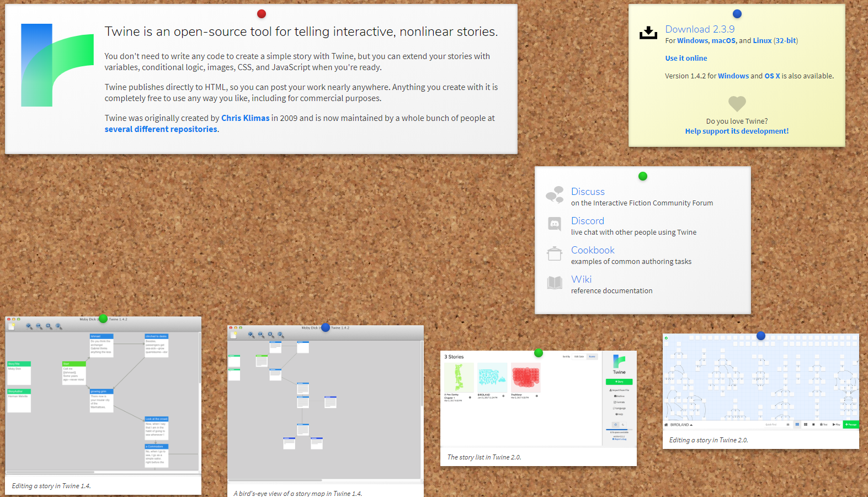Open 'Editing a story in Twine 1.4' screenshot

pos(103,395)
